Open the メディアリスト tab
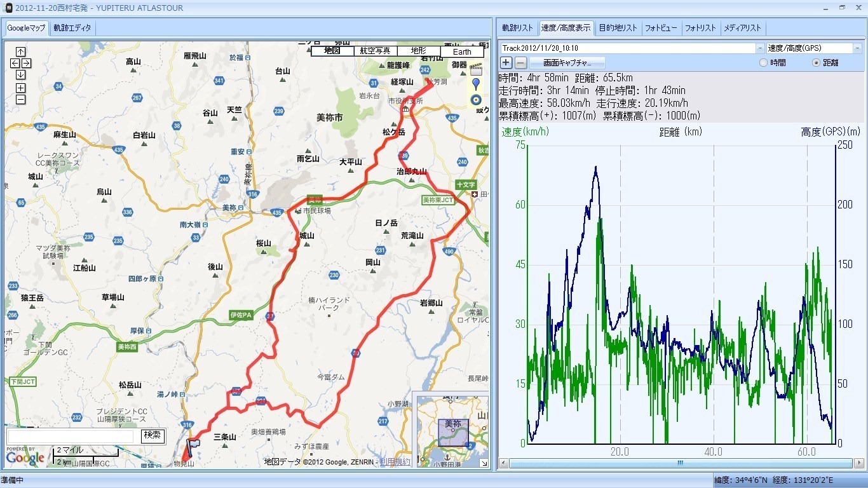868x488 pixels. click(742, 28)
